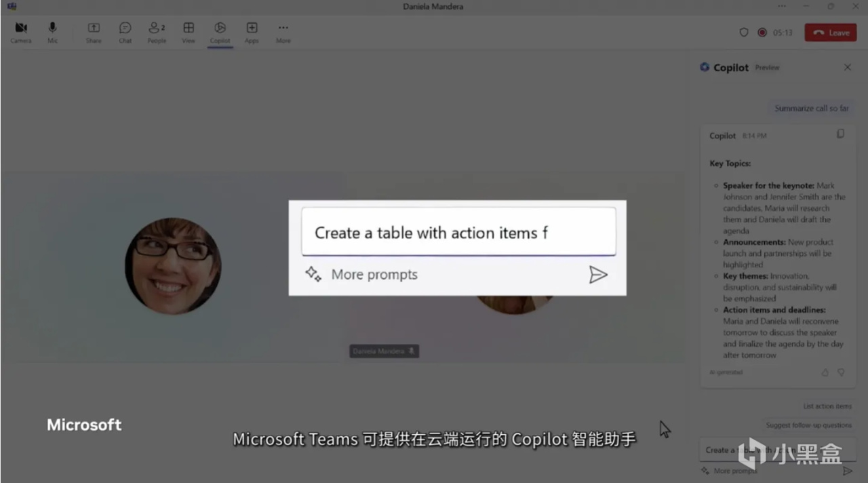
Task: Click the zoomed prompt input field
Action: [x=458, y=232]
